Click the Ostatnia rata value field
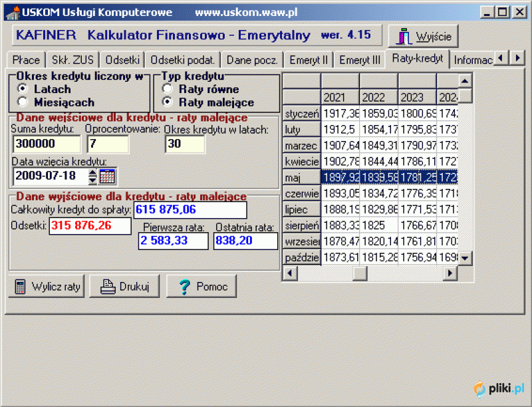The width and height of the screenshot is (532, 407). tap(245, 241)
